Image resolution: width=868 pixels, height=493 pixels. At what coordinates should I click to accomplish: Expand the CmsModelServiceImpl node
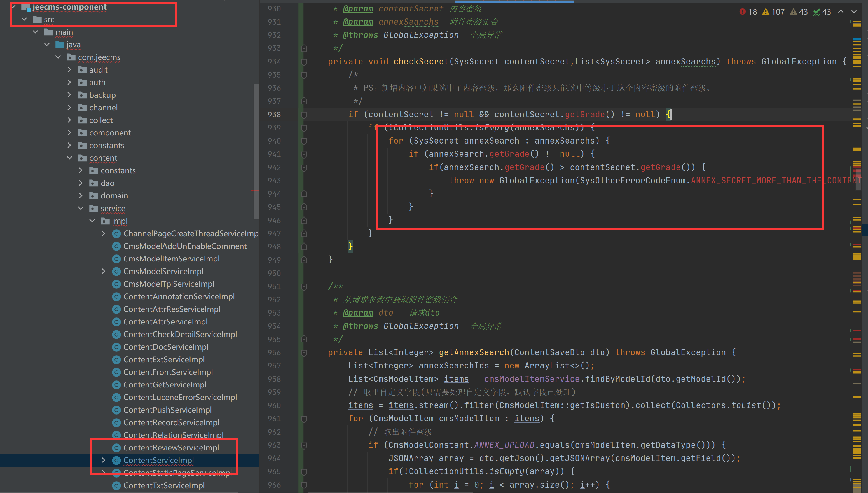pos(104,271)
